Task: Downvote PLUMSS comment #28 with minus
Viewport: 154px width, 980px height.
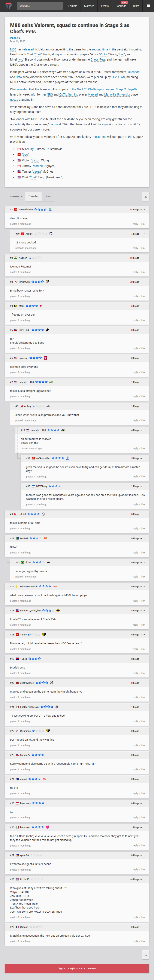Action: pos(144,879)
